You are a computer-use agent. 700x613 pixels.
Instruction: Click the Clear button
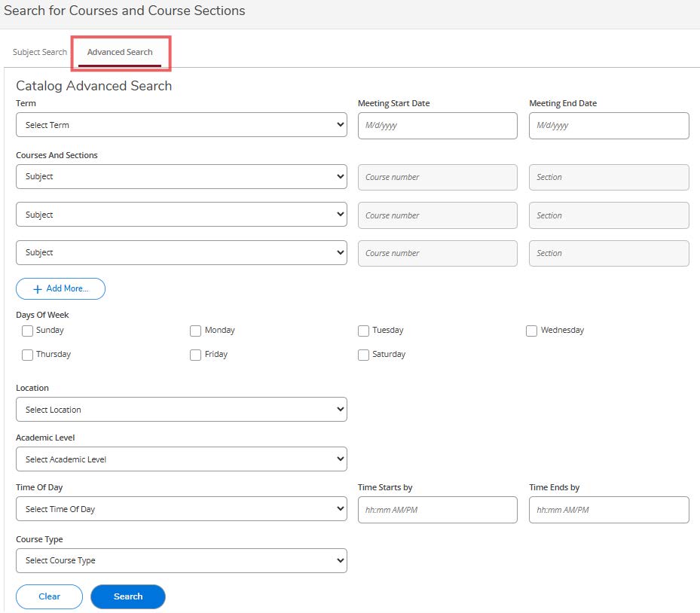point(49,596)
